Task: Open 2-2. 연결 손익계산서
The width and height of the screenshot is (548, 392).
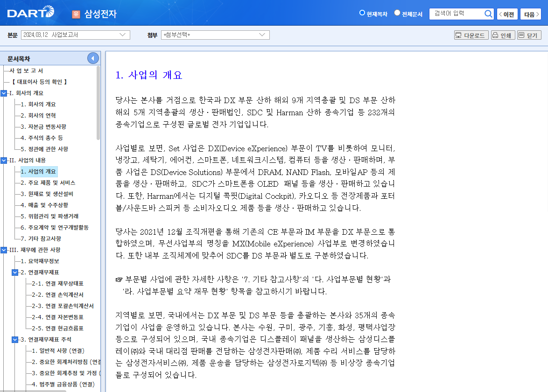Action: [x=58, y=294]
